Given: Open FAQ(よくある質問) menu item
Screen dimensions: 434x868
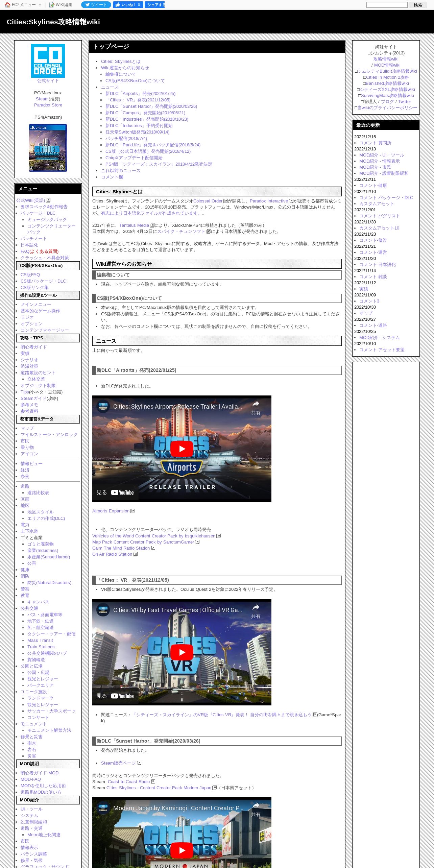Looking at the screenshot, I should click(x=40, y=251).
